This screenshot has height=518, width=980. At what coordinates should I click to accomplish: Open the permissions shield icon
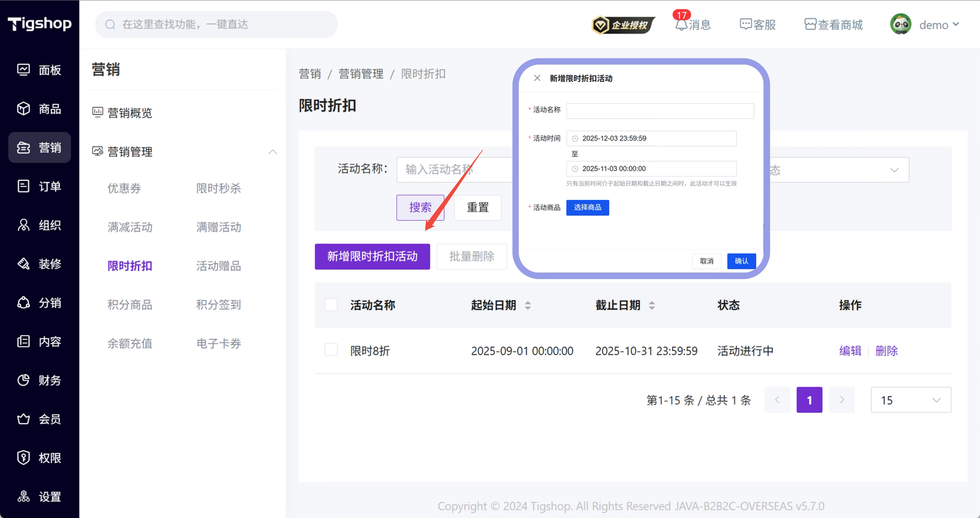(x=23, y=458)
